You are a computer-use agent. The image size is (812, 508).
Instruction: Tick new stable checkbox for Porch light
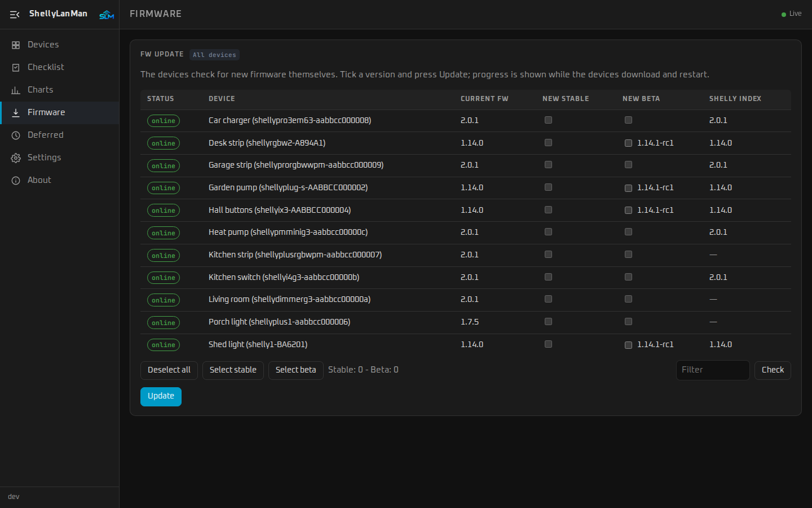[548, 322]
